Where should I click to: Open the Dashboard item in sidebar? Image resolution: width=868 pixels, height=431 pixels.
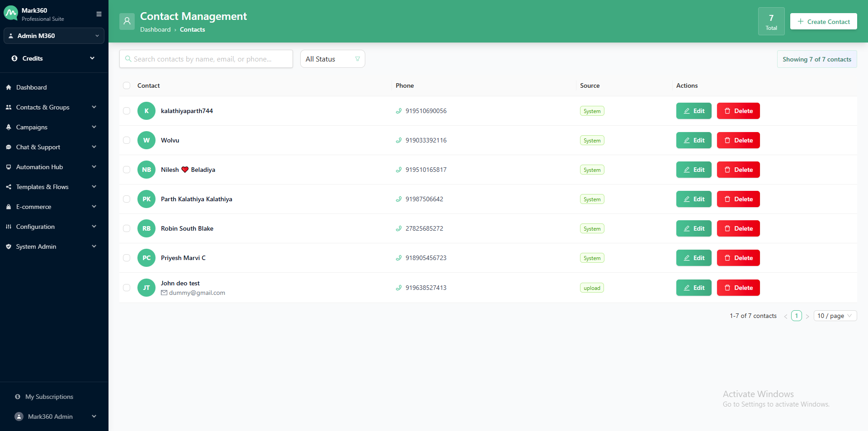coord(31,87)
